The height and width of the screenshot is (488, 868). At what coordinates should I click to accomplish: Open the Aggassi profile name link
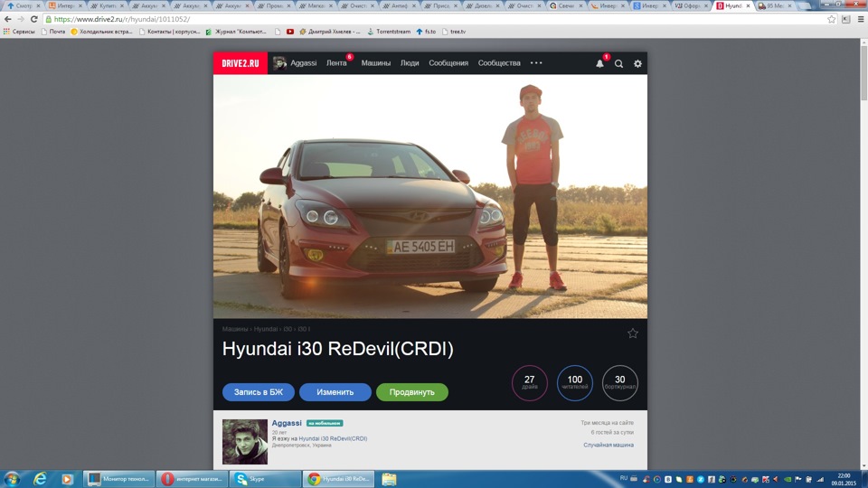pyautogui.click(x=287, y=423)
